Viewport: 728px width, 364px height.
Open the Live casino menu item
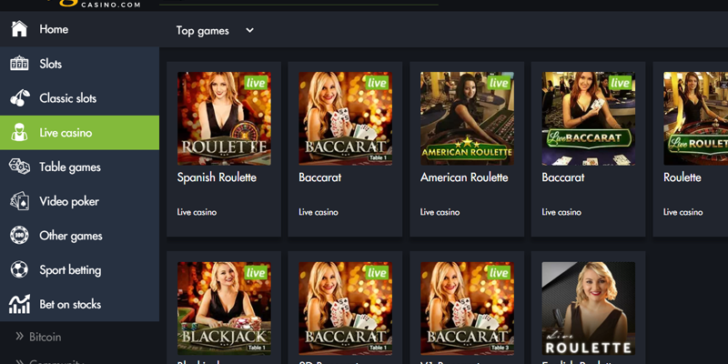tap(79, 132)
